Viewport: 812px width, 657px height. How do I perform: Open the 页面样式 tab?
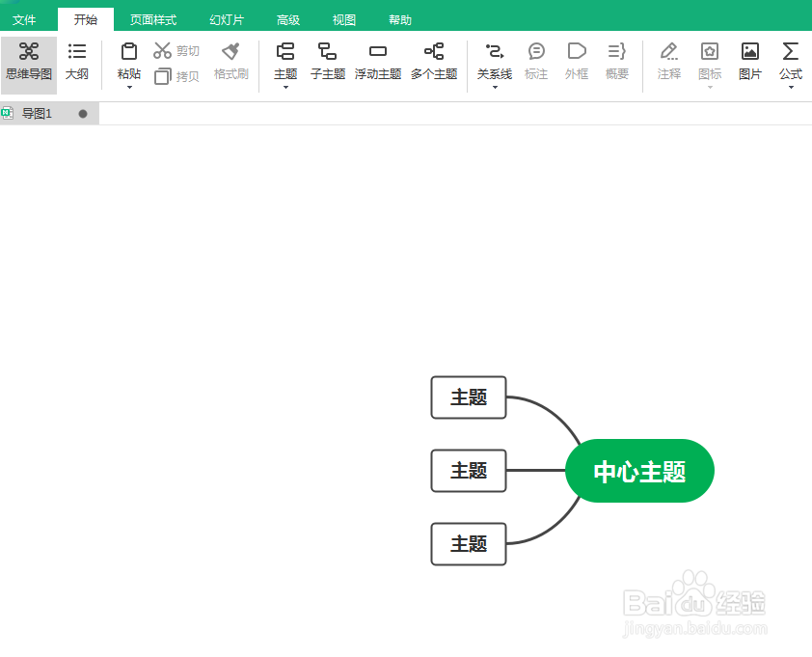pyautogui.click(x=153, y=19)
